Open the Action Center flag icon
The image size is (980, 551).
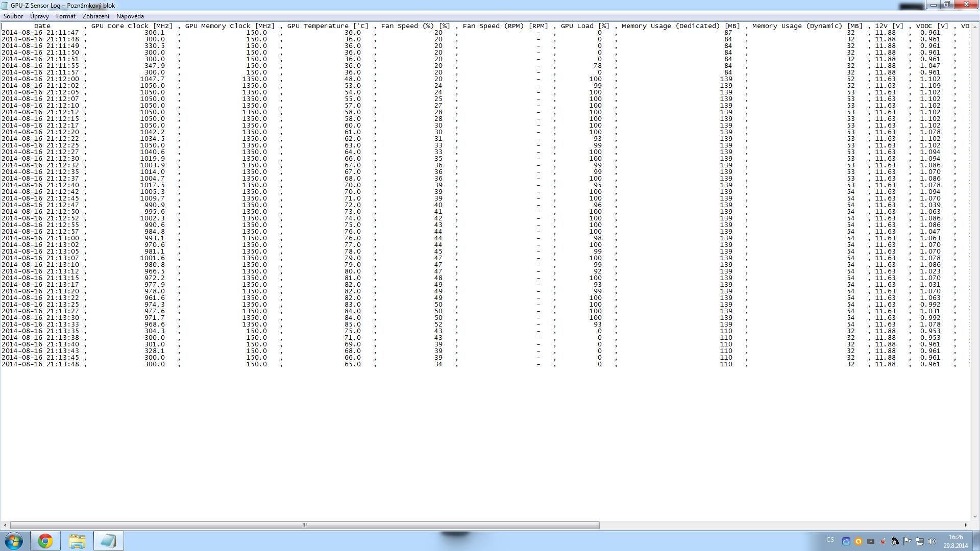[x=907, y=541]
